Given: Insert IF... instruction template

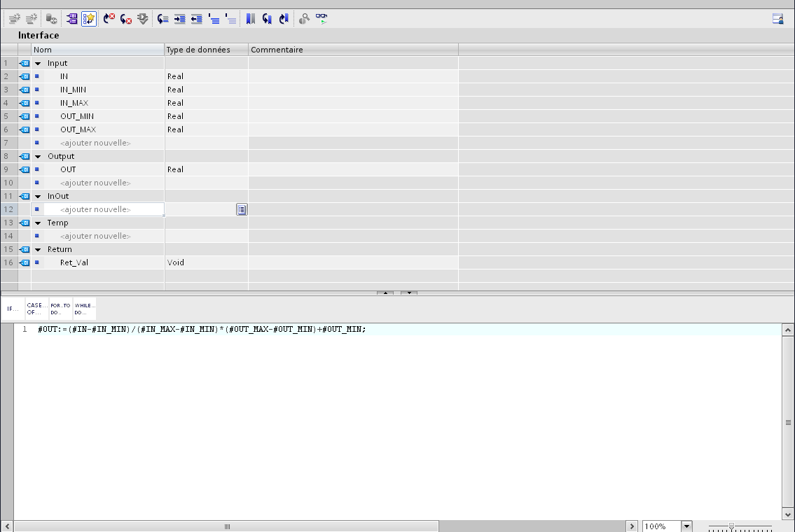Looking at the screenshot, I should (x=13, y=309).
